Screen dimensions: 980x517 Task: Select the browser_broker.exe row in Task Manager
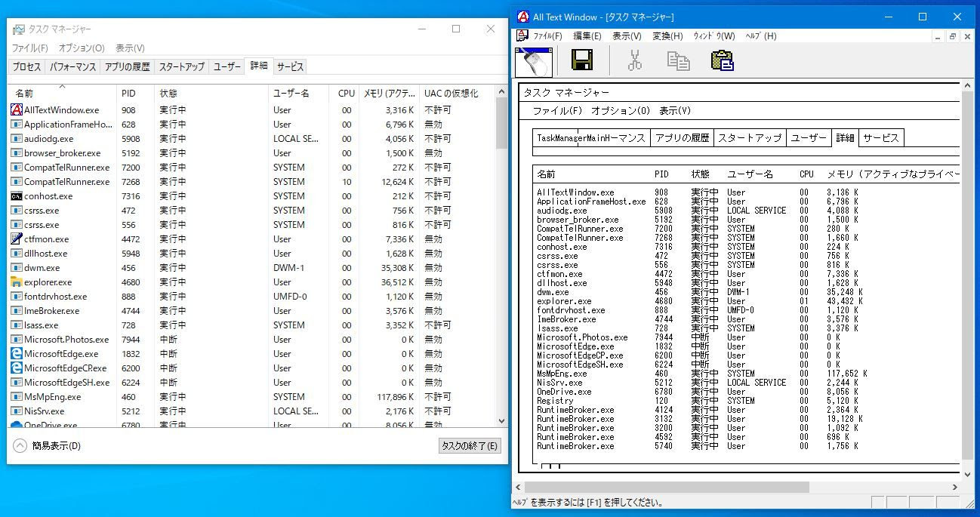tap(252, 153)
